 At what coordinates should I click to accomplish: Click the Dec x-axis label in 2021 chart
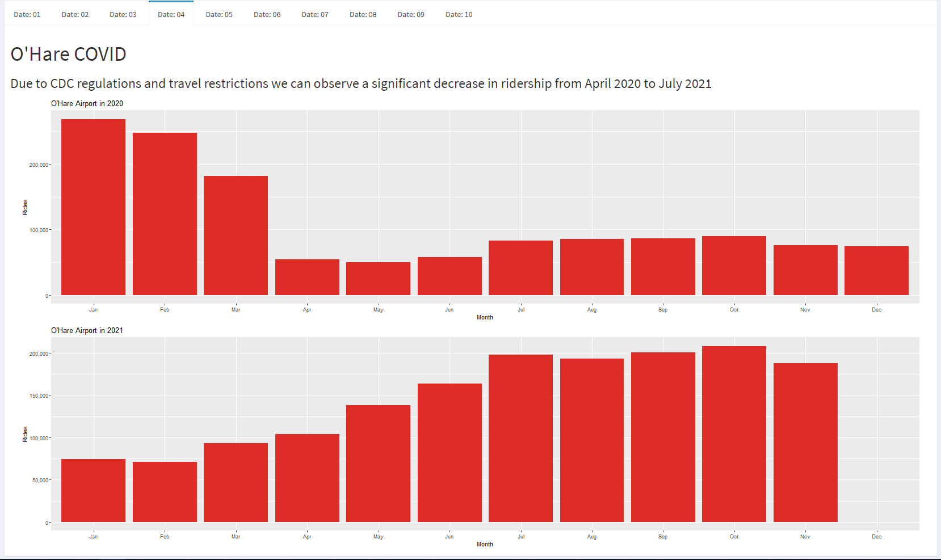pos(876,536)
